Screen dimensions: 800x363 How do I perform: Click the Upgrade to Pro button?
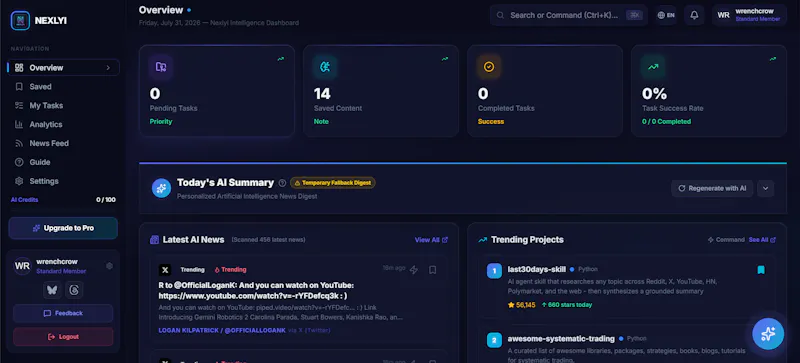click(63, 228)
